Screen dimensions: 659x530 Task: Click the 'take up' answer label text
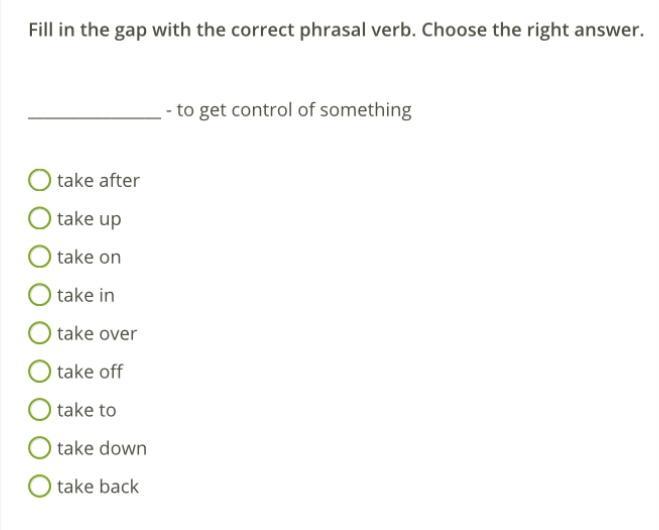[x=89, y=219]
